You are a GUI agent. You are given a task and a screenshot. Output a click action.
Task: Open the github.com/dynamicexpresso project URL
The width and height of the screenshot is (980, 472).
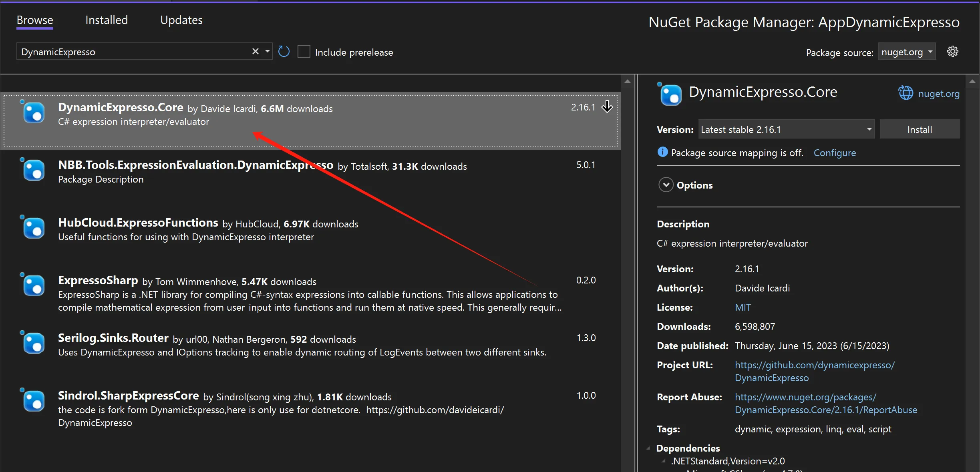point(815,372)
